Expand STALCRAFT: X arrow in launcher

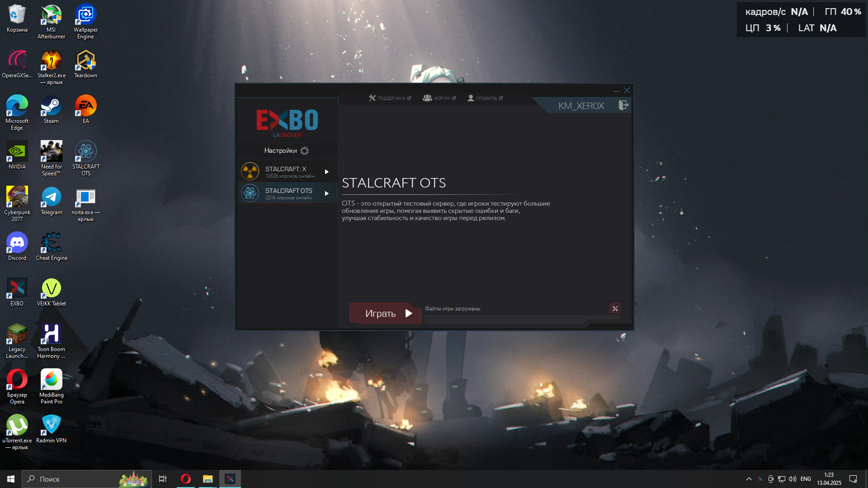(x=326, y=172)
